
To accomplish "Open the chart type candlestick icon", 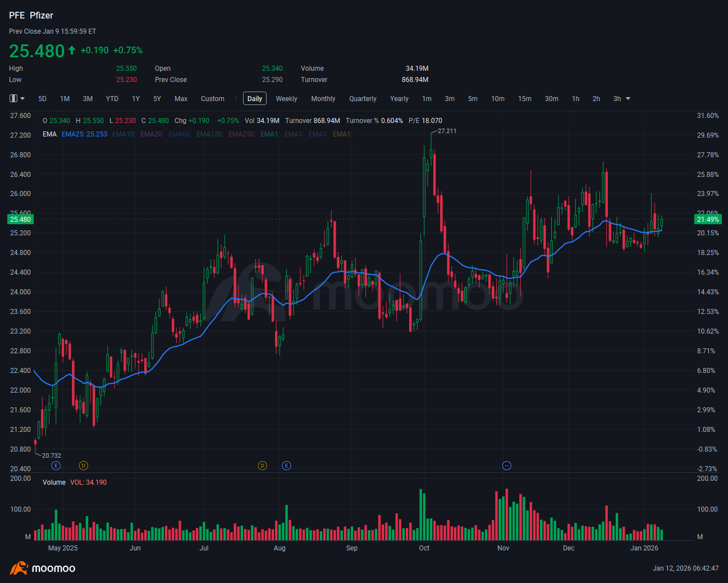I will (x=13, y=98).
